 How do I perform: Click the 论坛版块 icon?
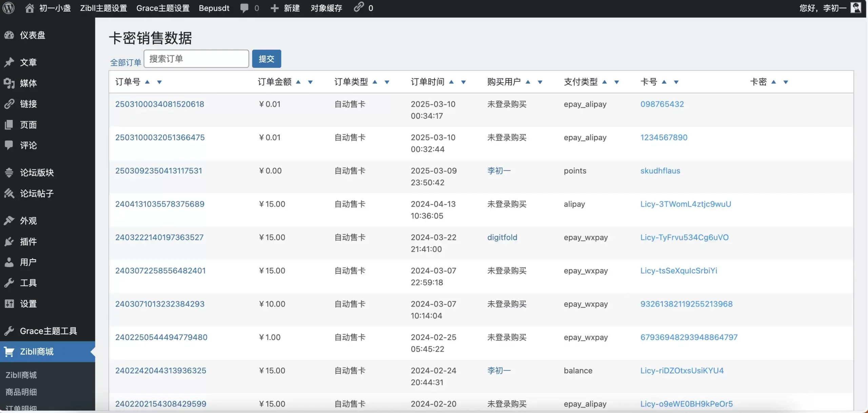[x=9, y=172]
